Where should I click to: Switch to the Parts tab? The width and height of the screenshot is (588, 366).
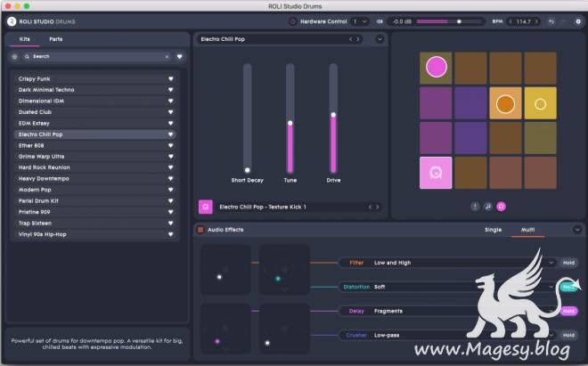point(56,39)
